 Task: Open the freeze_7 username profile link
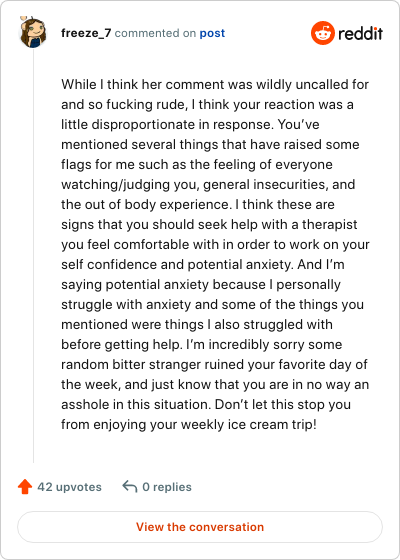tap(86, 33)
